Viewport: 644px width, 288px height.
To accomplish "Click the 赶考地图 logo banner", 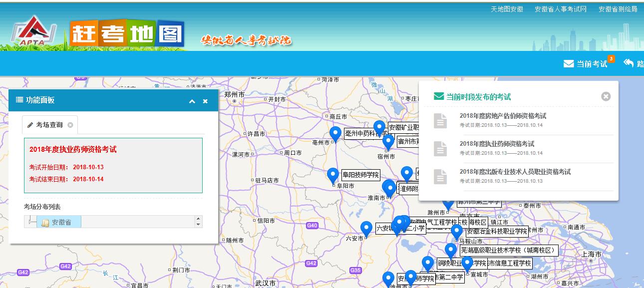I will [127, 34].
